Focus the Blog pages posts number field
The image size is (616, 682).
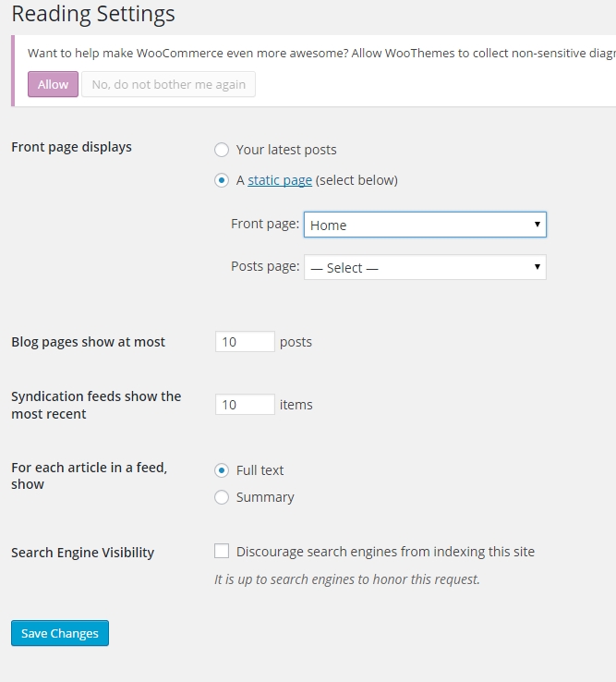pos(245,342)
